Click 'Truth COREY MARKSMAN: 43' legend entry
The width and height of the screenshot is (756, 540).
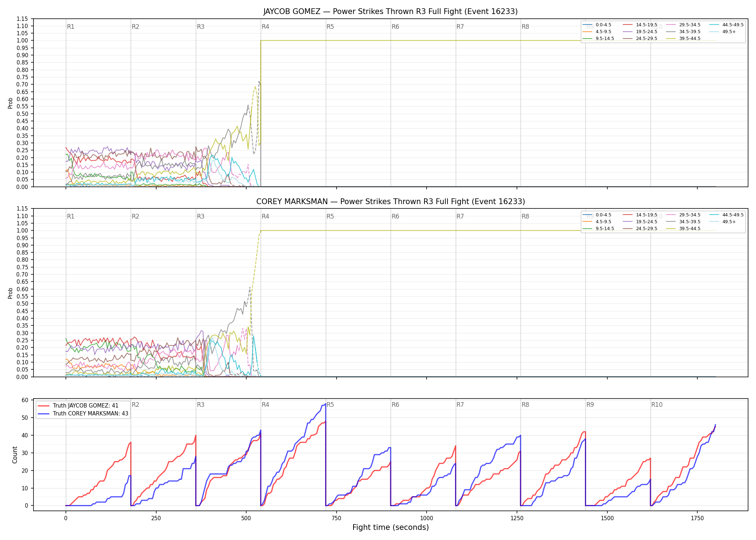83,414
